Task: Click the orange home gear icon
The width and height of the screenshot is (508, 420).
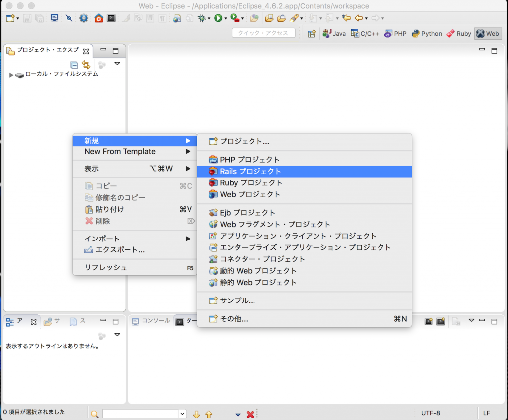Action: click(x=99, y=18)
